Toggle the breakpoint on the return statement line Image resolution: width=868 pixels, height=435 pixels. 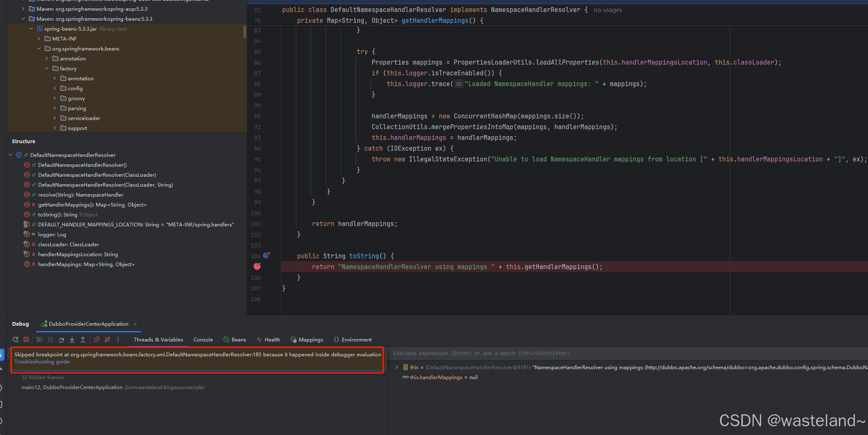pyautogui.click(x=257, y=267)
